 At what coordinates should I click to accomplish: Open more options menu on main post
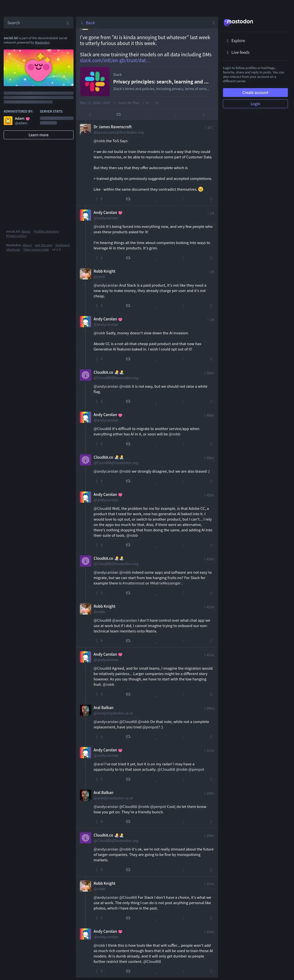click(204, 114)
